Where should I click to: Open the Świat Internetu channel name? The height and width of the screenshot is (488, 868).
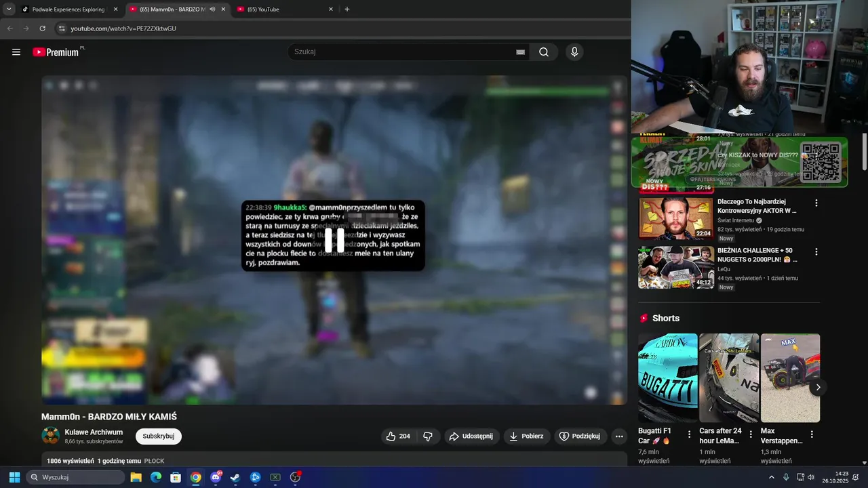(x=736, y=220)
